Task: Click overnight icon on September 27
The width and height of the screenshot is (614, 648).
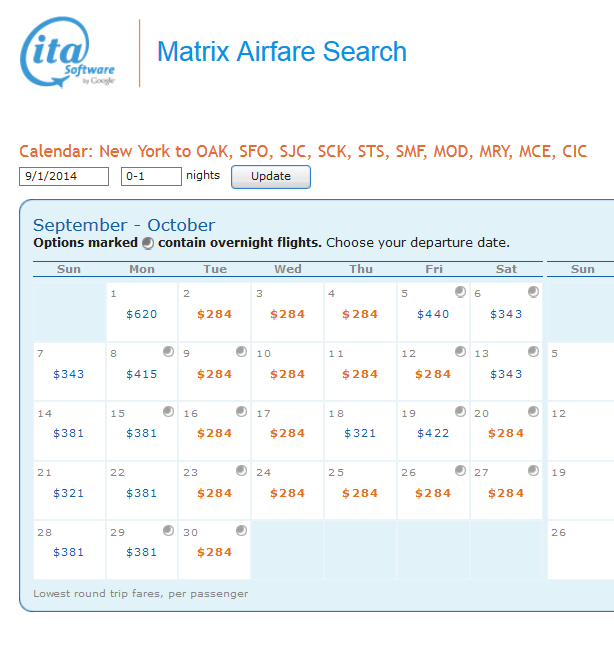Action: tap(533, 471)
